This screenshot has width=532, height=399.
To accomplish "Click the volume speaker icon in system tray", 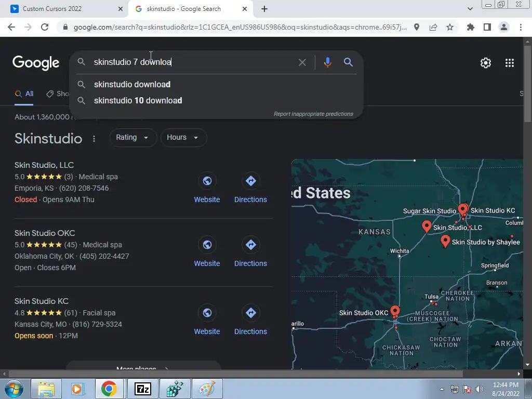I will point(480,390).
